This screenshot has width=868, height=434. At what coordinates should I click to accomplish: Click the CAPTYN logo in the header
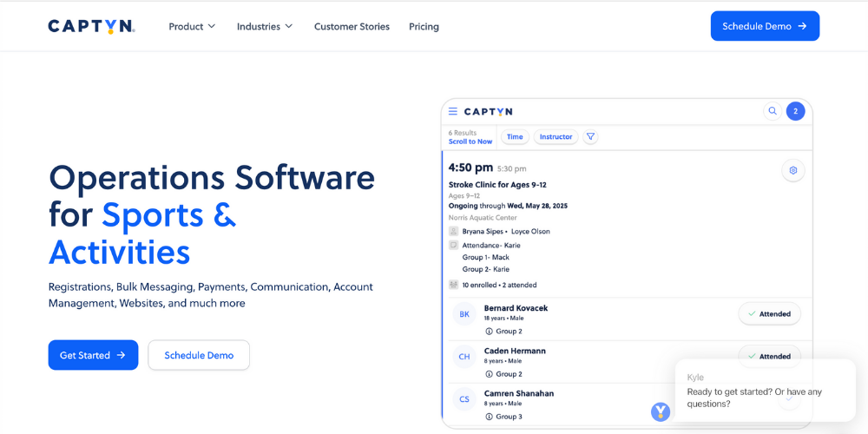click(x=91, y=27)
